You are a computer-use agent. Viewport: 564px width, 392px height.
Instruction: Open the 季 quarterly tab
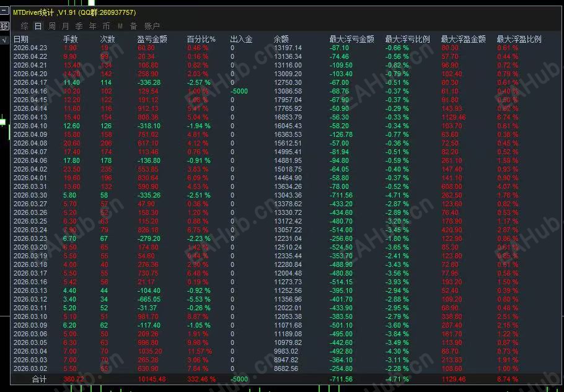pyautogui.click(x=79, y=26)
